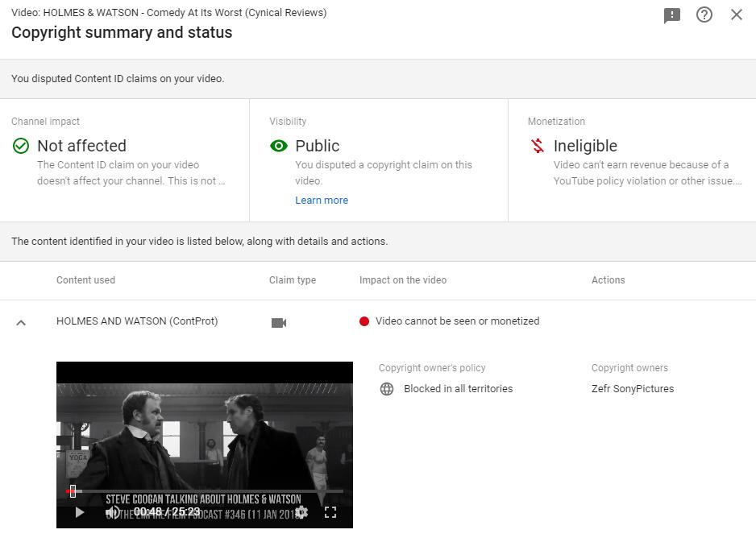
Task: Click the 'Actions' column header
Action: click(608, 280)
